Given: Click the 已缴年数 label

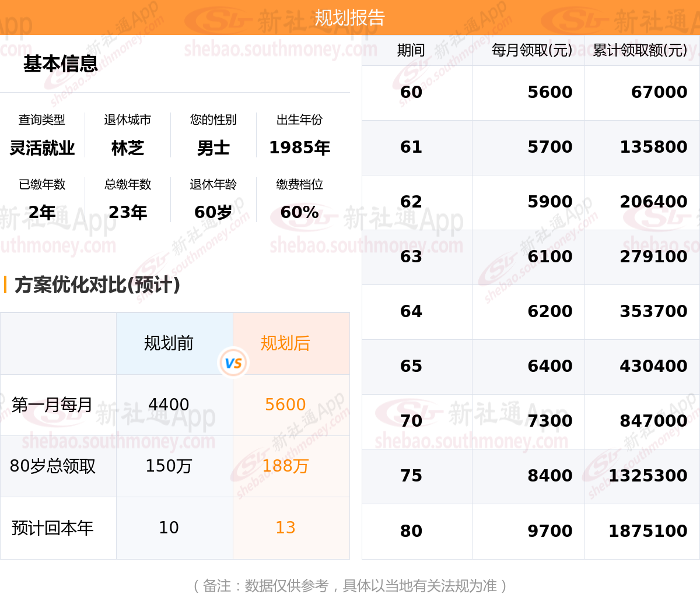Looking at the screenshot, I should click(x=42, y=184).
